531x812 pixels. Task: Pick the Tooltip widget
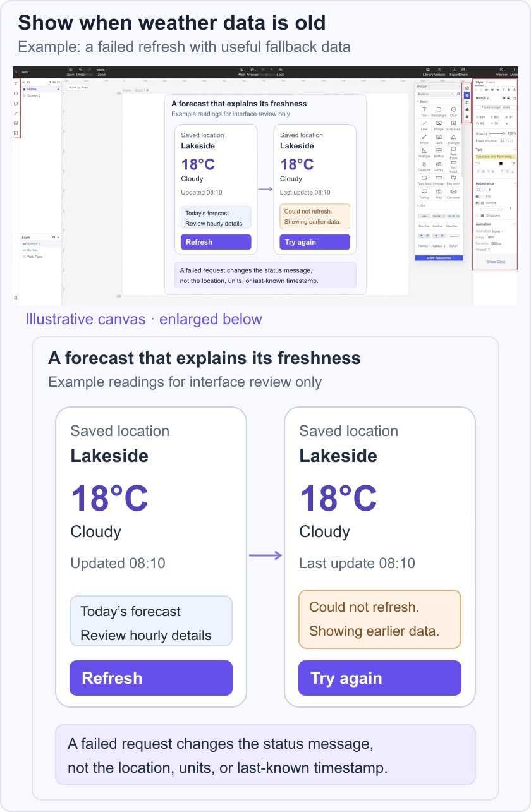(424, 194)
